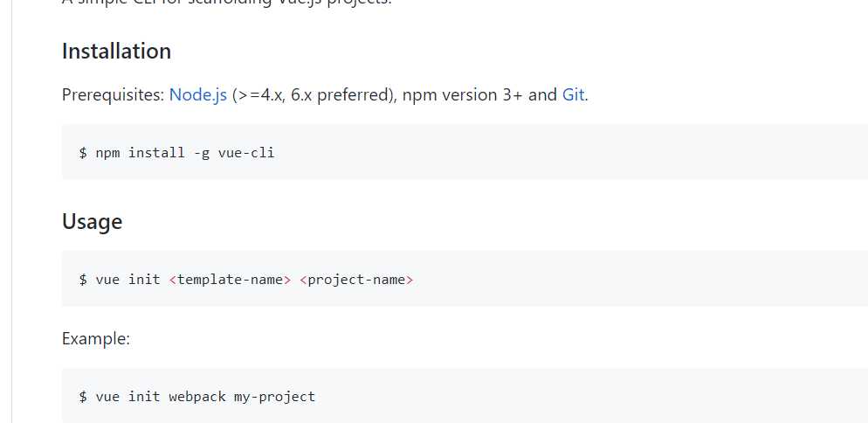Click the word vue-cli in install command
This screenshot has width=868, height=423.
tap(246, 152)
